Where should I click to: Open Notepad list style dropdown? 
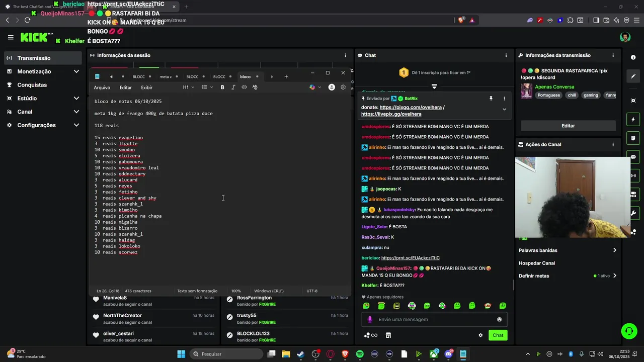tap(207, 87)
